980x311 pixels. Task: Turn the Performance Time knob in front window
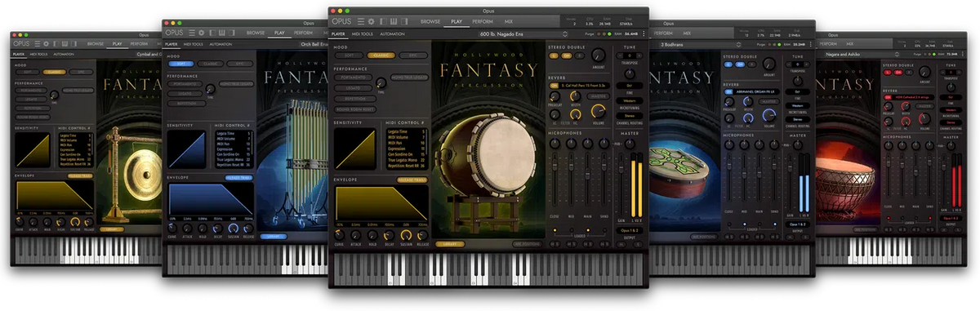tap(381, 83)
